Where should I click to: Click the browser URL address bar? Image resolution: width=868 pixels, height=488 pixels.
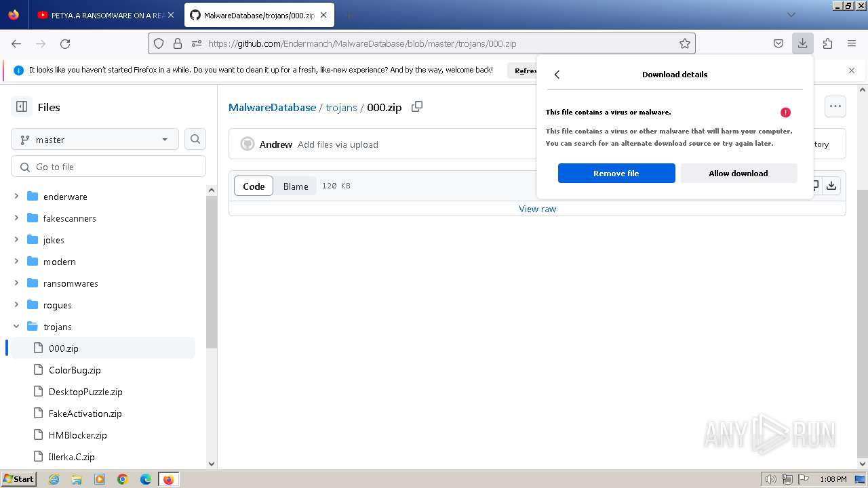coord(420,43)
